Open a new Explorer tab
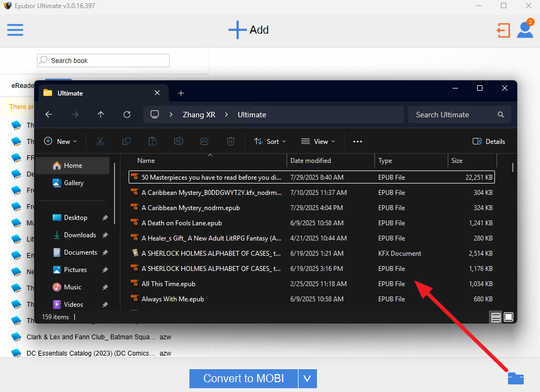This screenshot has width=540, height=392. coord(181,93)
